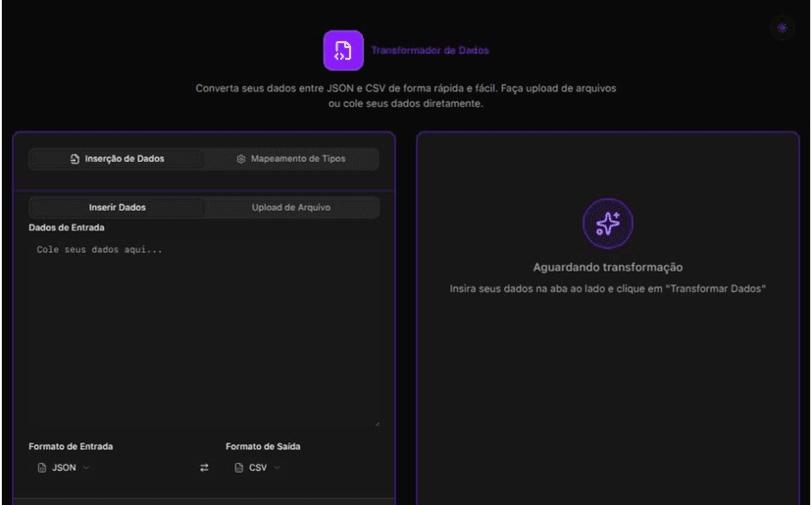Select the Inserir Dados sub-tab
This screenshot has height=505, width=812.
point(117,207)
